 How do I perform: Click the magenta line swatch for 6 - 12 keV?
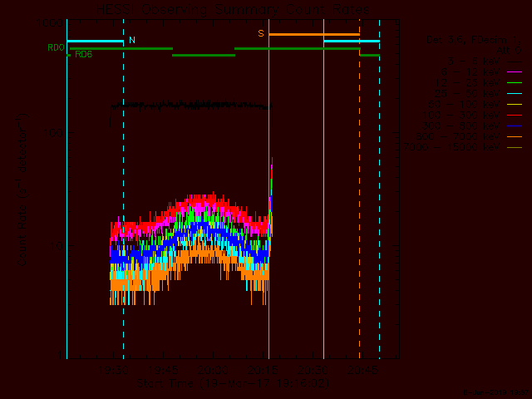(x=515, y=72)
